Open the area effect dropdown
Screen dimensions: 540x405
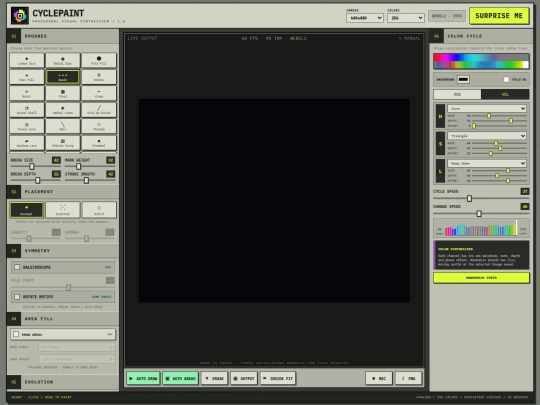tap(77, 359)
